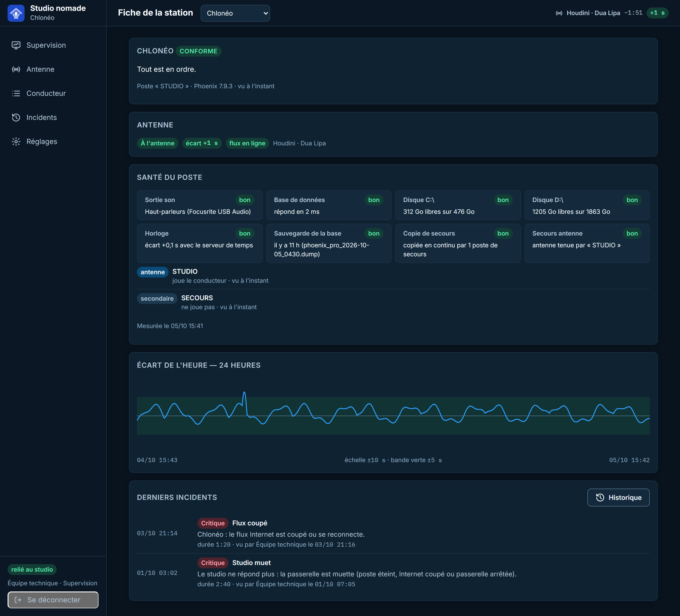Select the Studio muet incident entry
Viewport: 680px width, 616px height.
393,573
